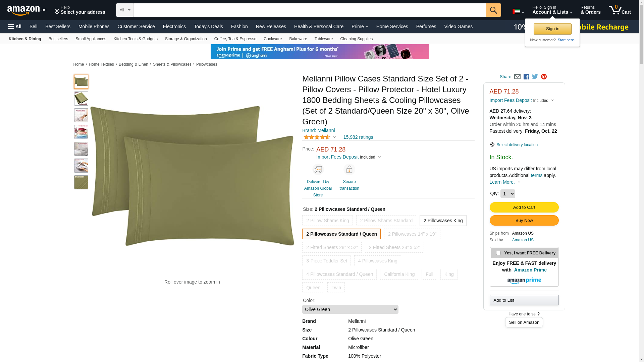Image resolution: width=644 pixels, height=362 pixels.
Task: Open Small Appliances in the sub-navigation
Action: click(91, 39)
